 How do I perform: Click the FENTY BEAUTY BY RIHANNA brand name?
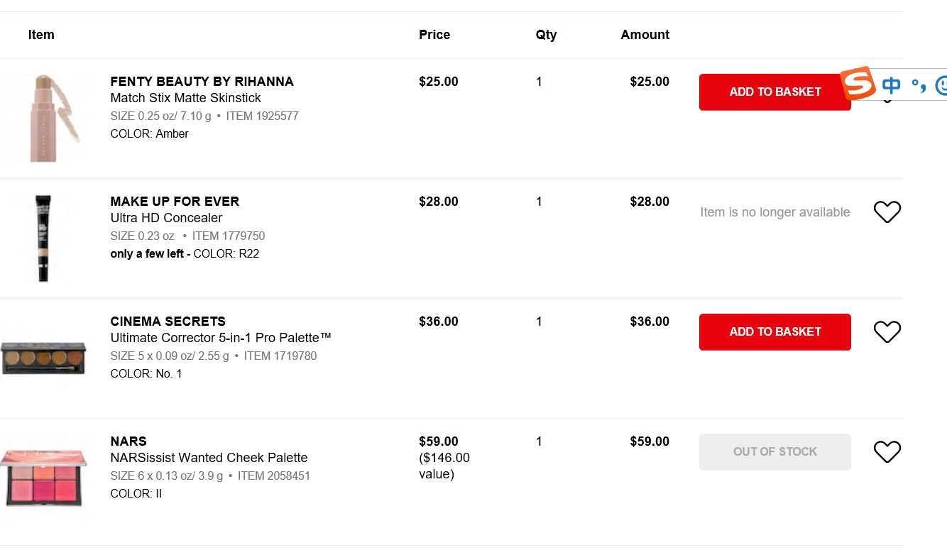point(202,82)
